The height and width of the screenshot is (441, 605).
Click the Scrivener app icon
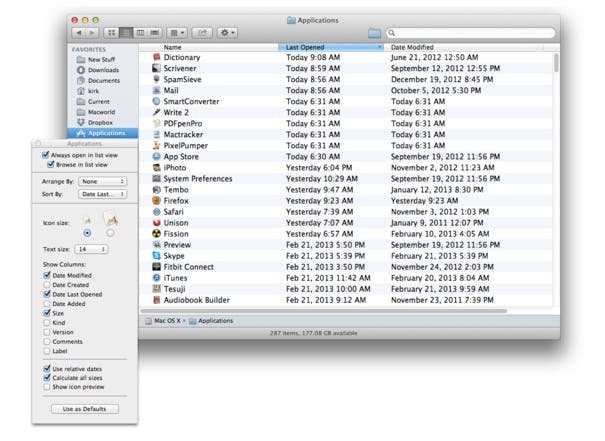coord(156,68)
